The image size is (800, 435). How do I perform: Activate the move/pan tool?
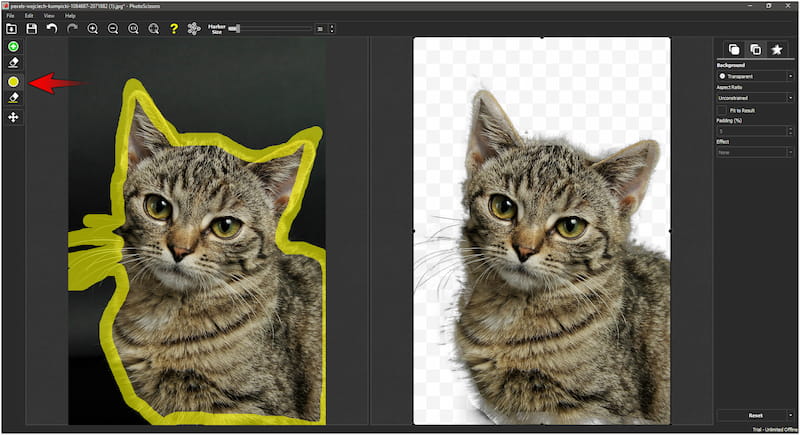pos(13,118)
